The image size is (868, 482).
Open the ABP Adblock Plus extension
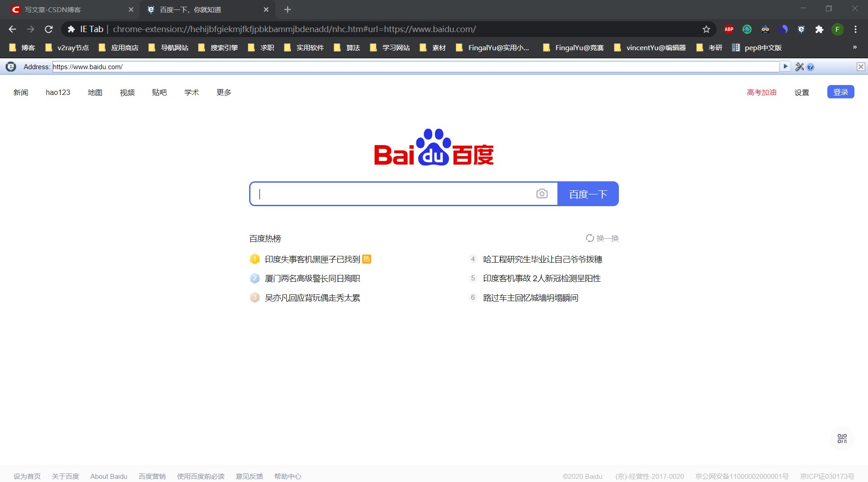[x=729, y=29]
